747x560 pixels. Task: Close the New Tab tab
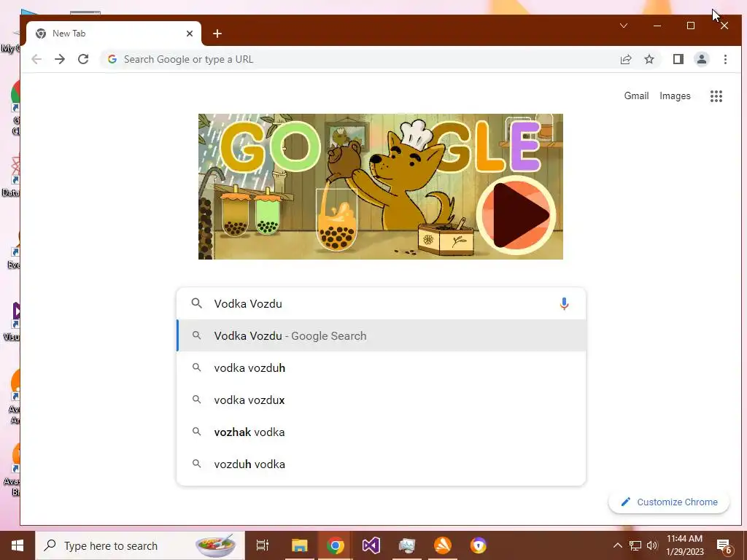(189, 34)
